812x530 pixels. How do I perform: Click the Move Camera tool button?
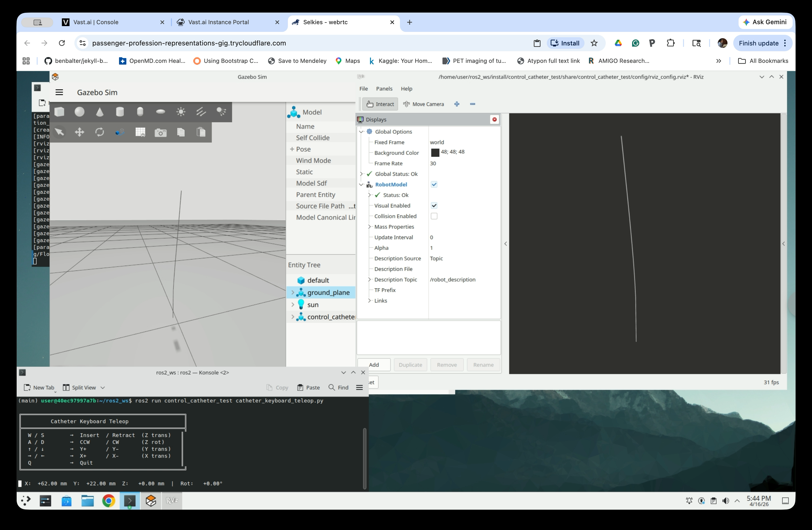pyautogui.click(x=424, y=104)
